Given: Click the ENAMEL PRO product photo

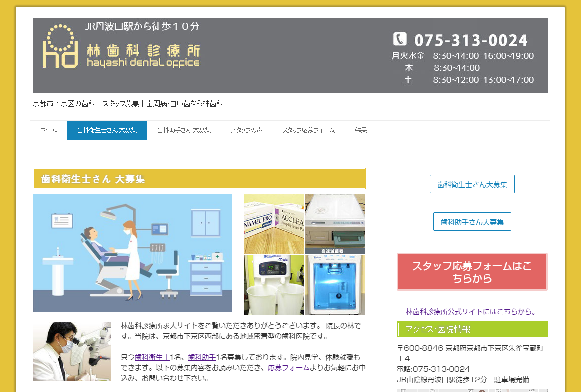Looking at the screenshot, I should pos(274,224).
